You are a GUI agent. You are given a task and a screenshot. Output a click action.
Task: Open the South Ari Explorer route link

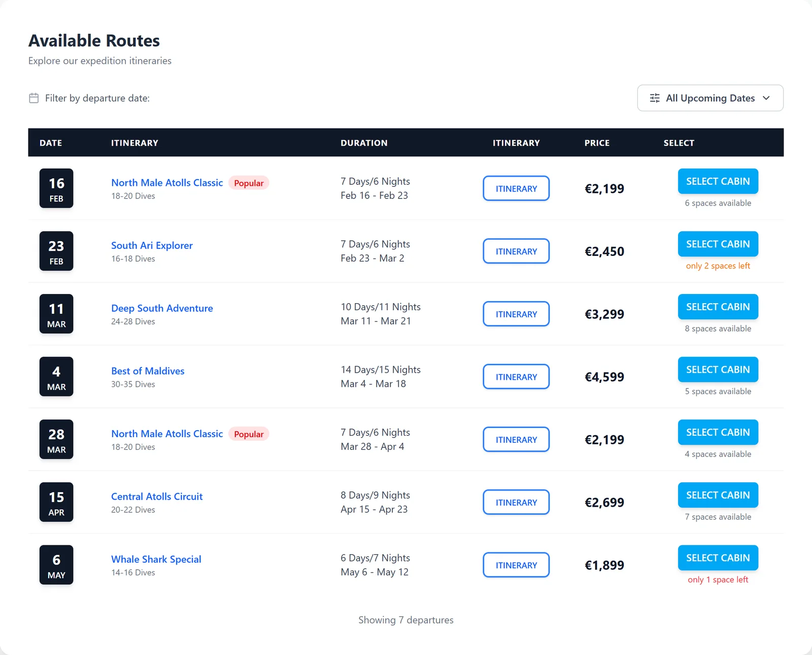(x=152, y=246)
